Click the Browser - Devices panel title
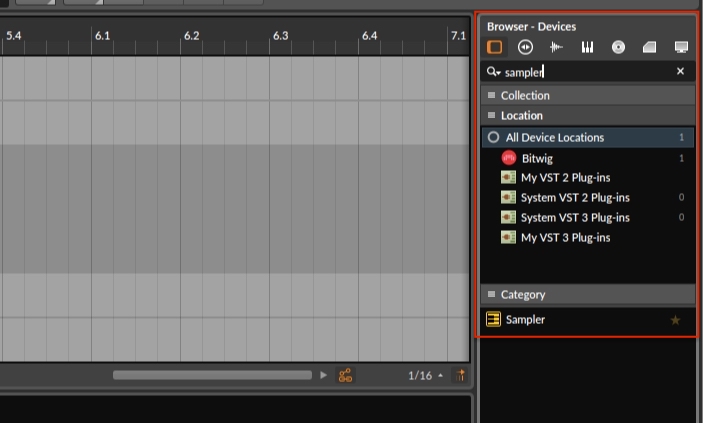This screenshot has width=703, height=423. 531,26
